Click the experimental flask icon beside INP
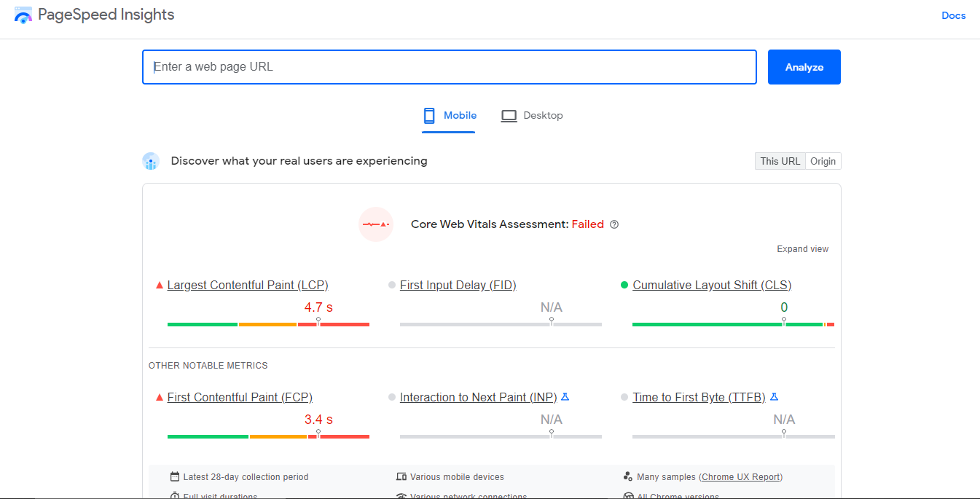 click(565, 397)
